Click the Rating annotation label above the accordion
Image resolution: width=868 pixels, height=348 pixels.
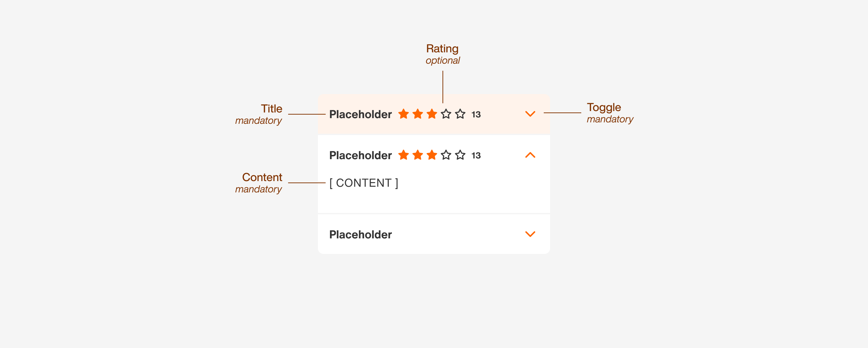point(442,48)
